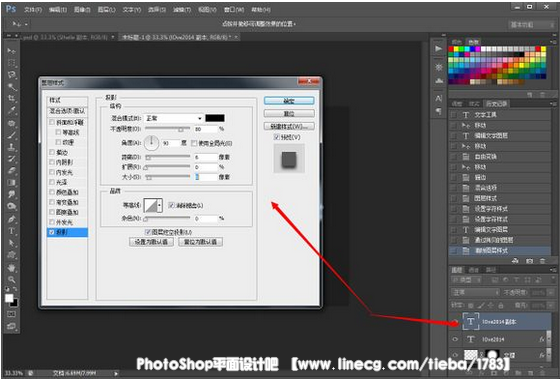Select the Zoom tool in toolbar

click(12, 279)
